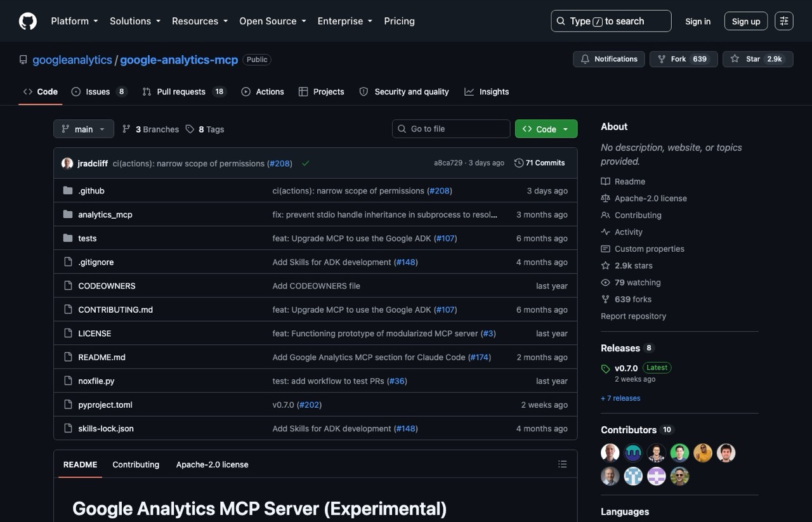Switch to the Projects tab

click(321, 91)
